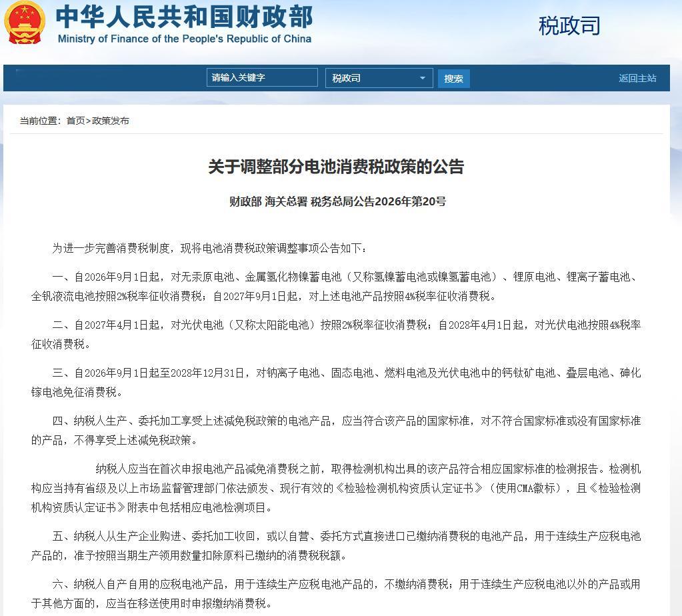Click the 搜索 search button

(453, 78)
